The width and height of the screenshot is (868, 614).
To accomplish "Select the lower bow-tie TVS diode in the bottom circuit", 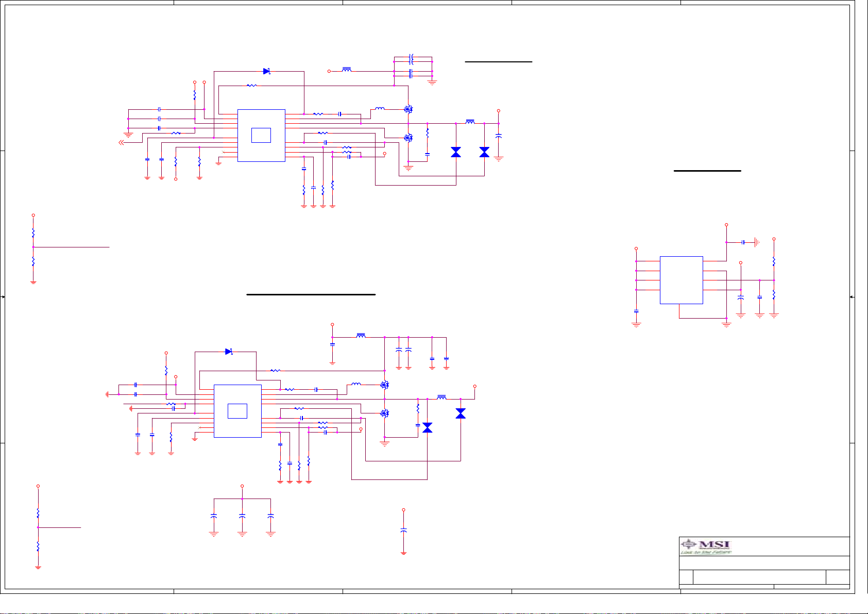I will click(x=427, y=427).
